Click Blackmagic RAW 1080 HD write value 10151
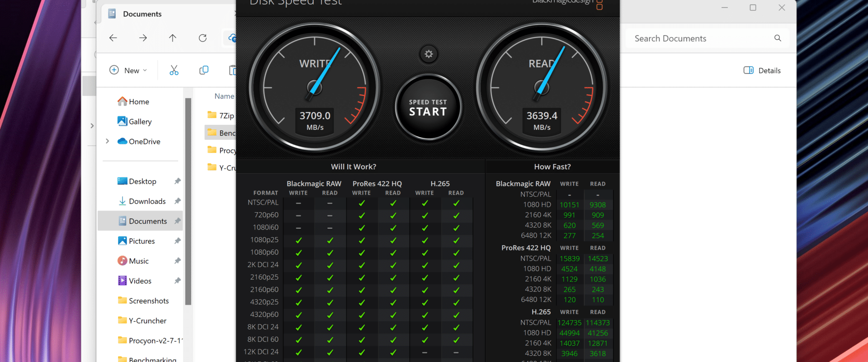 point(570,205)
